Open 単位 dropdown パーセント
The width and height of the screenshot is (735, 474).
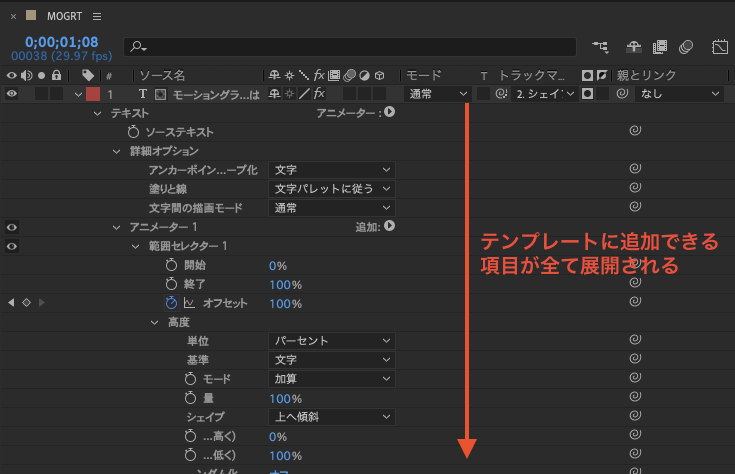pyautogui.click(x=332, y=341)
